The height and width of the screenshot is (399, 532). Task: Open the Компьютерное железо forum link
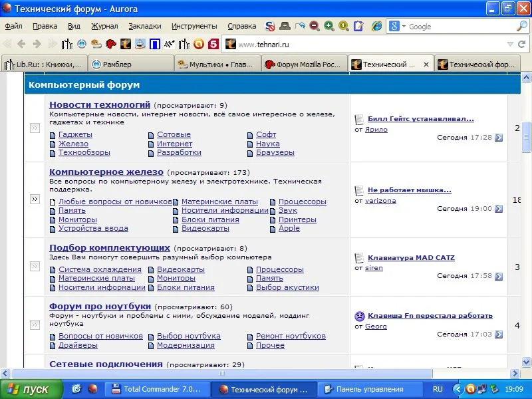click(106, 172)
